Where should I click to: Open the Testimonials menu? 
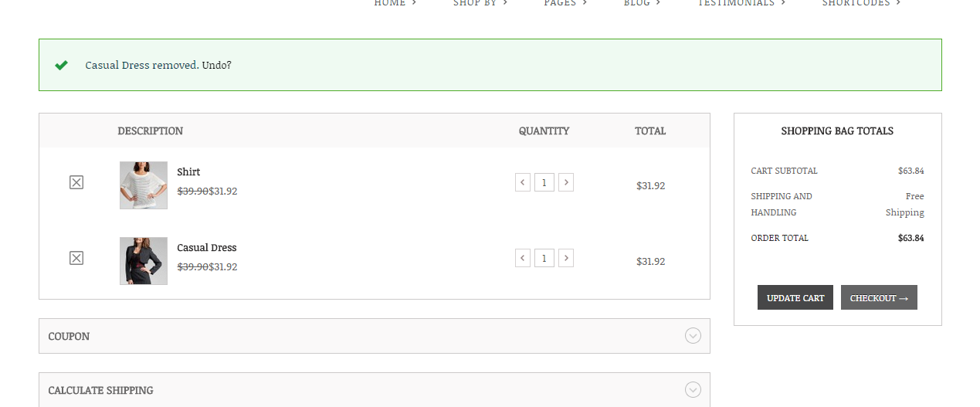coord(741,3)
